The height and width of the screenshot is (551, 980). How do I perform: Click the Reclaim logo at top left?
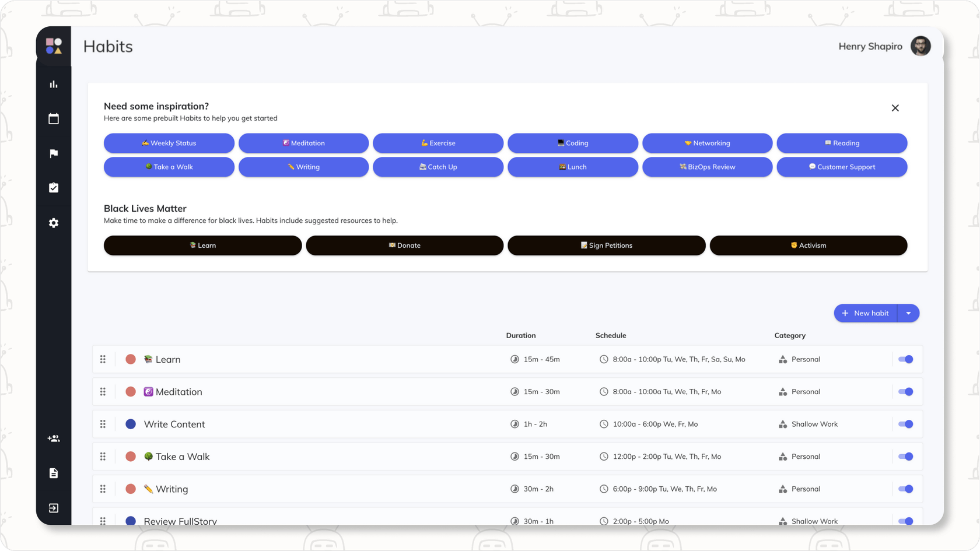(x=54, y=45)
